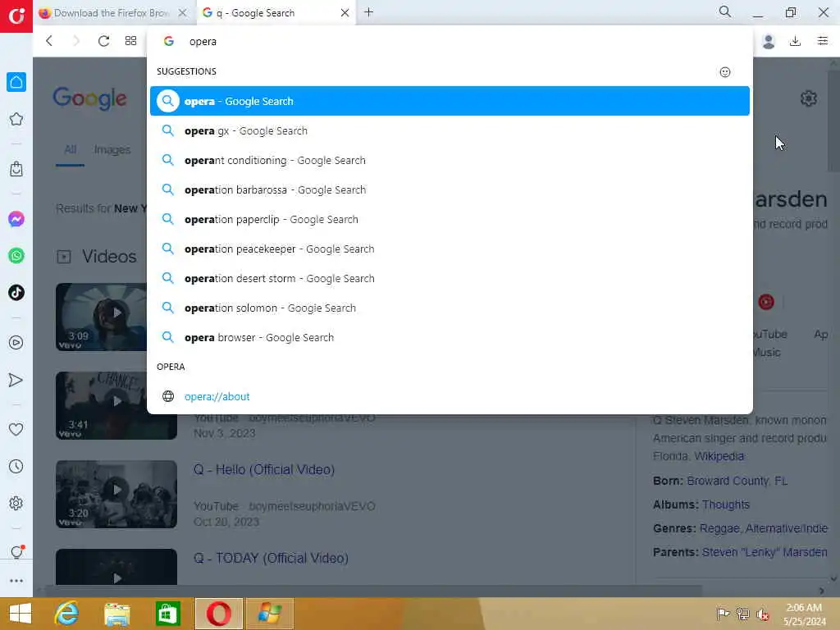
Task: Select the operation peacekeeper suggestion
Action: [x=450, y=249]
